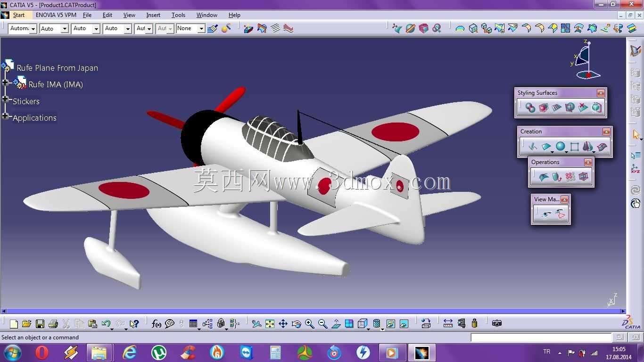Select the 'Stickers' tree item
Screen dimensions: 644x362
click(26, 101)
